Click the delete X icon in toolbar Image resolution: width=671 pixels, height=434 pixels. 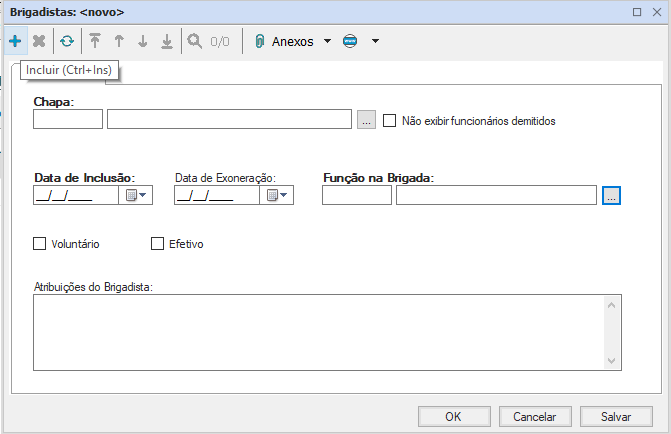39,42
